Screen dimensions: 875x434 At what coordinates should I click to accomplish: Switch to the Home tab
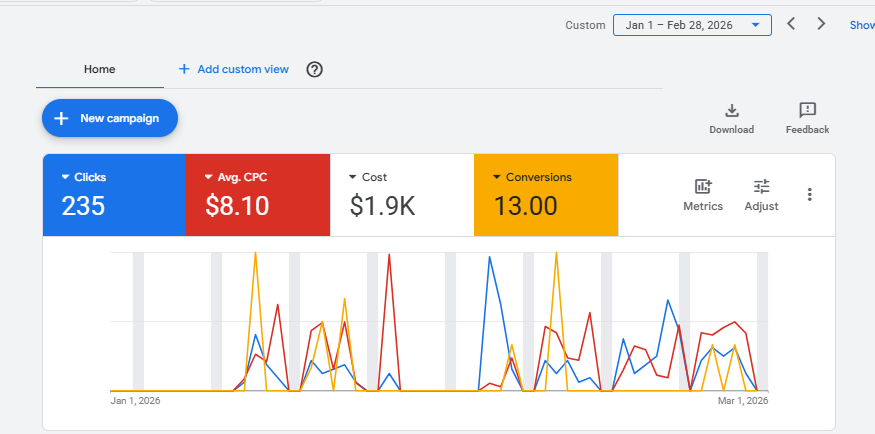point(100,70)
